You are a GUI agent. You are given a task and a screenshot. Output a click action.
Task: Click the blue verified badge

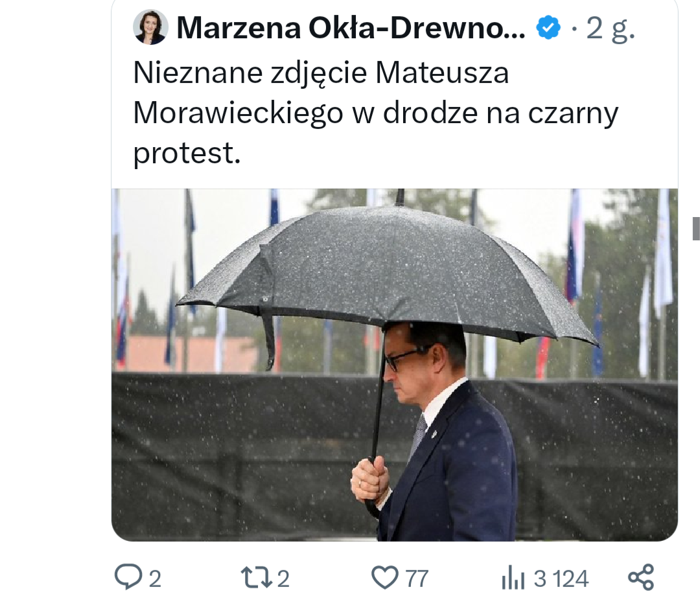(548, 28)
